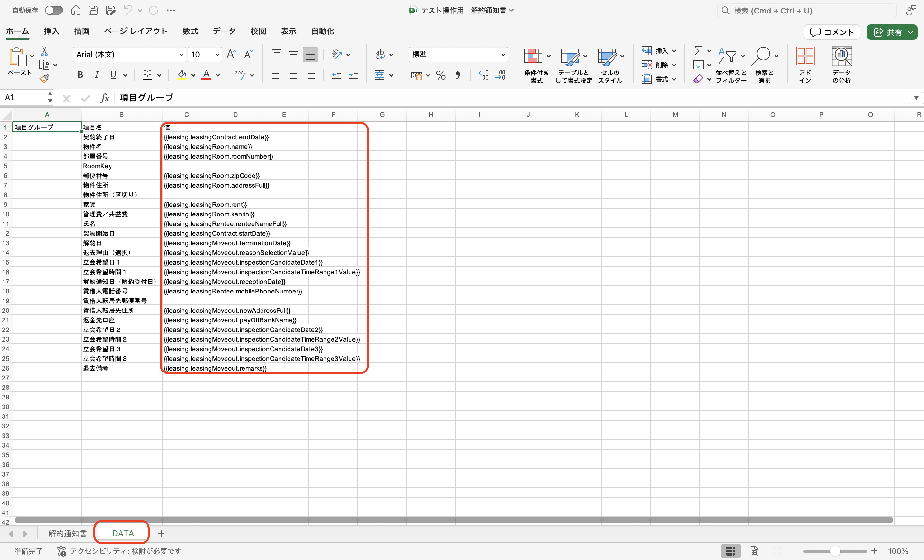The height and width of the screenshot is (560, 924).
Task: Apply comma style format
Action: coord(458,75)
